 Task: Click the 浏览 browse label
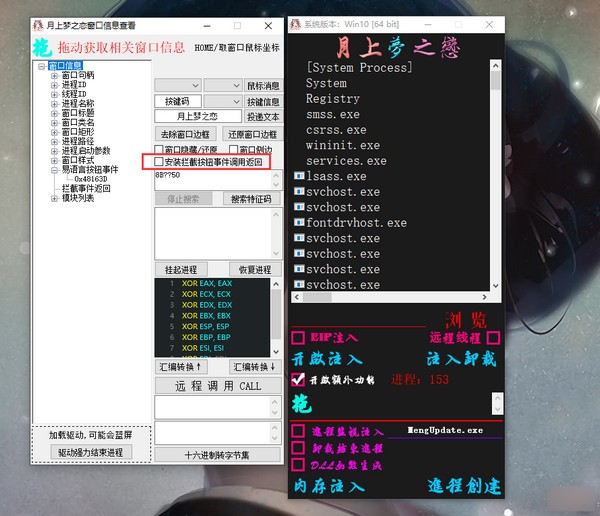[465, 320]
